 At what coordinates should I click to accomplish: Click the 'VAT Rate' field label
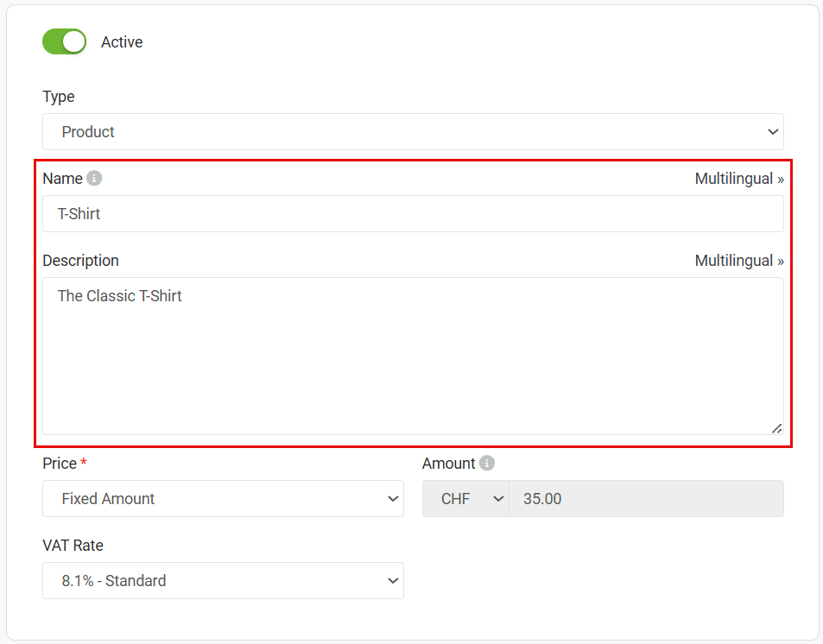pos(73,546)
